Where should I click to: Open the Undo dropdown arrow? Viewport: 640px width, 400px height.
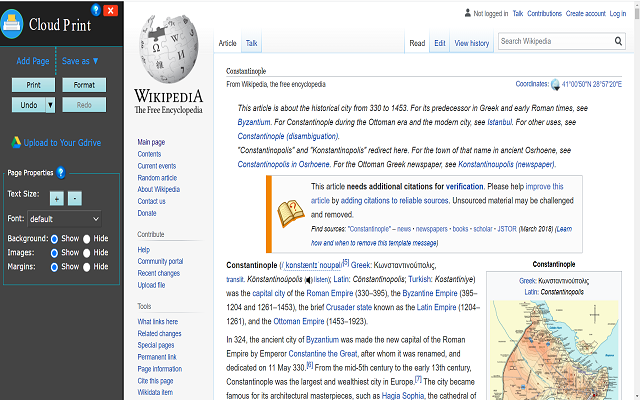pos(50,105)
